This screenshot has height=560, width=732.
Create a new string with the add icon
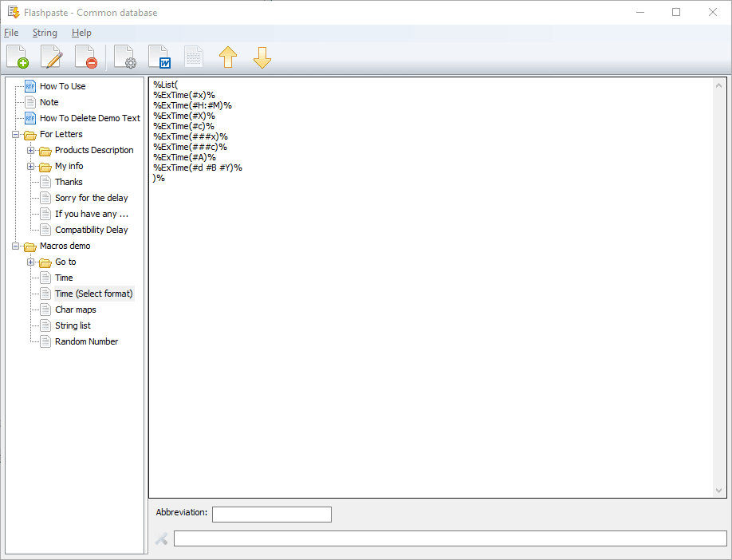click(x=17, y=57)
